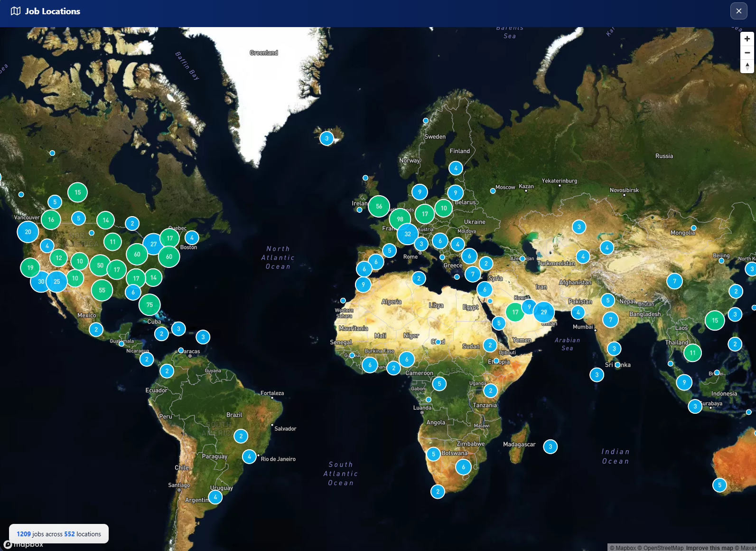Open the © OpenStreetMap attribution link
The height and width of the screenshot is (551, 756).
click(x=661, y=548)
